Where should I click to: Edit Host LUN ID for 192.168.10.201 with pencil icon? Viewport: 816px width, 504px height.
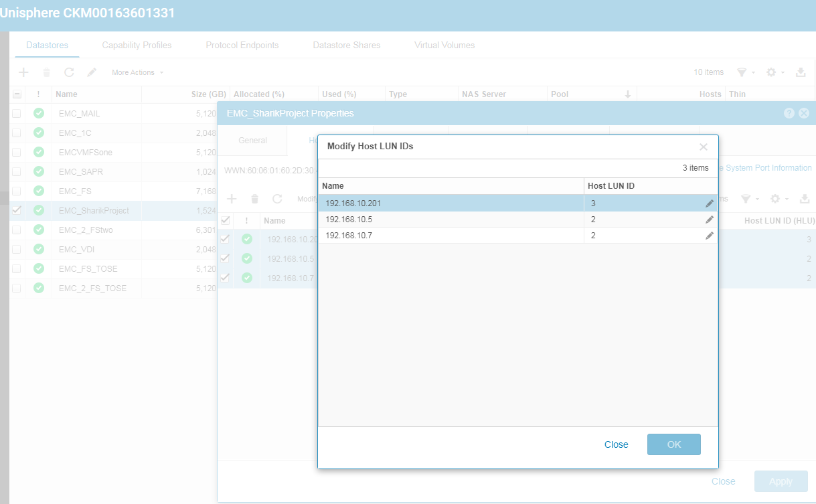(x=709, y=202)
